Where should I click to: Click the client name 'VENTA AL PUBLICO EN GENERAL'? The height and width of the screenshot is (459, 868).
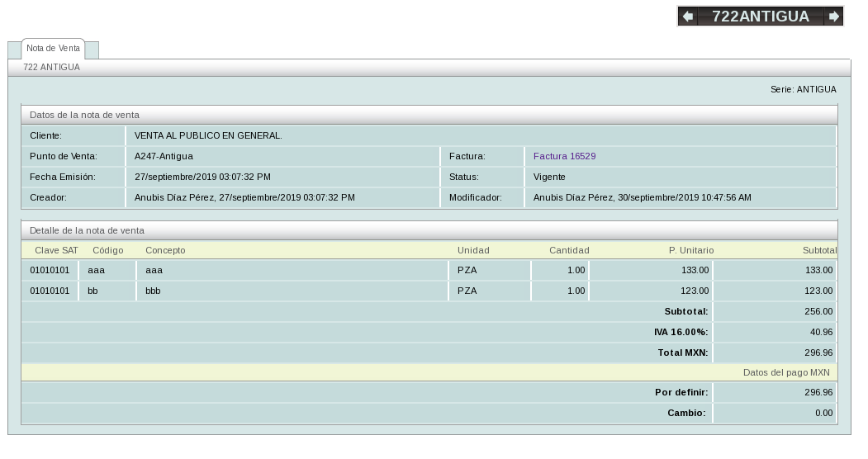208,135
